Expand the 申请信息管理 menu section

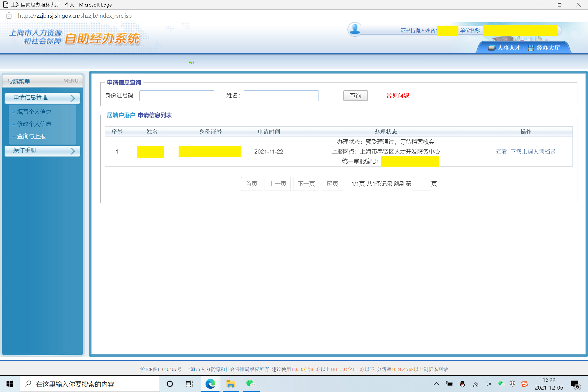(42, 98)
